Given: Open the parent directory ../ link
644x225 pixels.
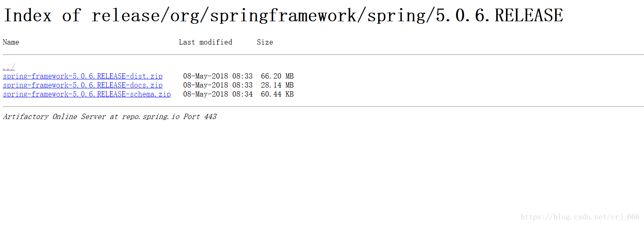Looking at the screenshot, I should point(9,67).
